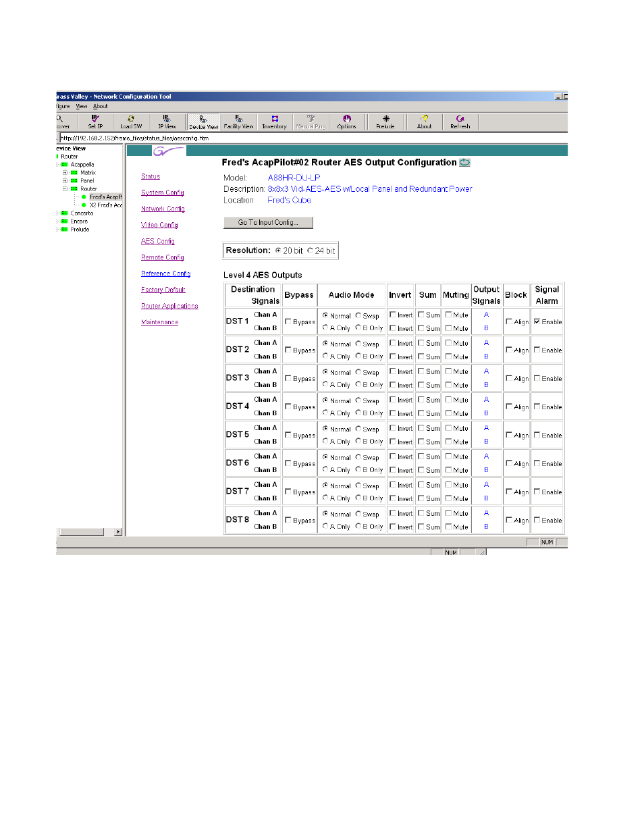The height and width of the screenshot is (834, 644).
Task: Open the Router Applications link
Action: click(x=169, y=306)
